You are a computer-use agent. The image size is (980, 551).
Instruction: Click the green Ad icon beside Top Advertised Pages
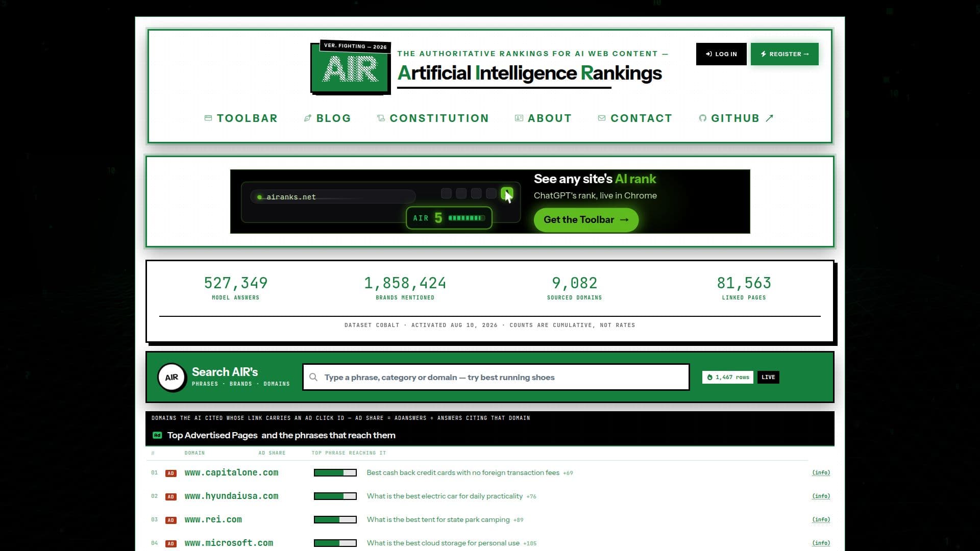[157, 436]
